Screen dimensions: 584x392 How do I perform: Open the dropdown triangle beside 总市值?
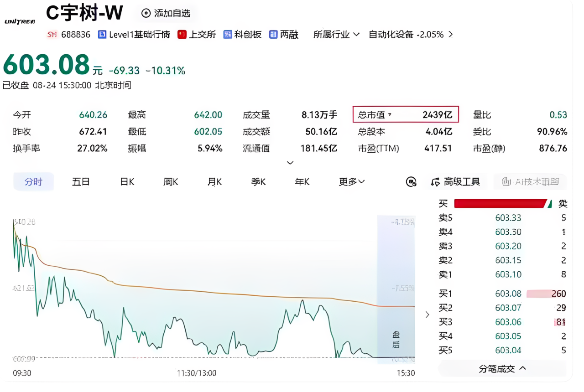pyautogui.click(x=389, y=115)
